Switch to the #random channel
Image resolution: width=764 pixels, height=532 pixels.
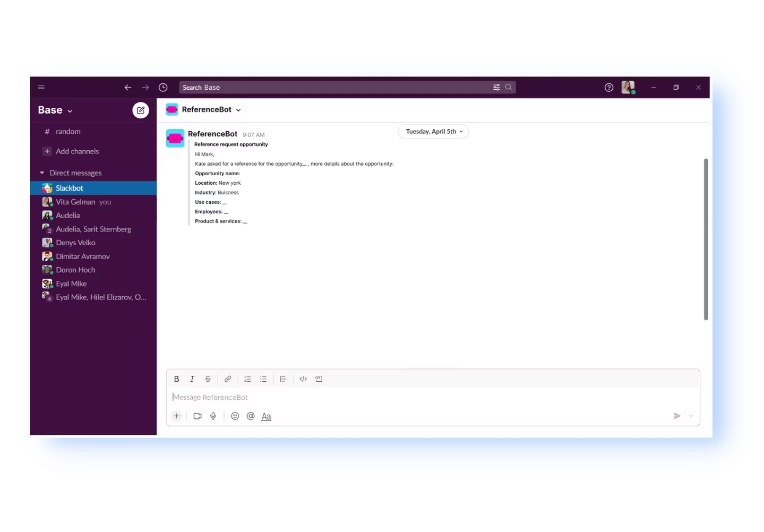(69, 131)
